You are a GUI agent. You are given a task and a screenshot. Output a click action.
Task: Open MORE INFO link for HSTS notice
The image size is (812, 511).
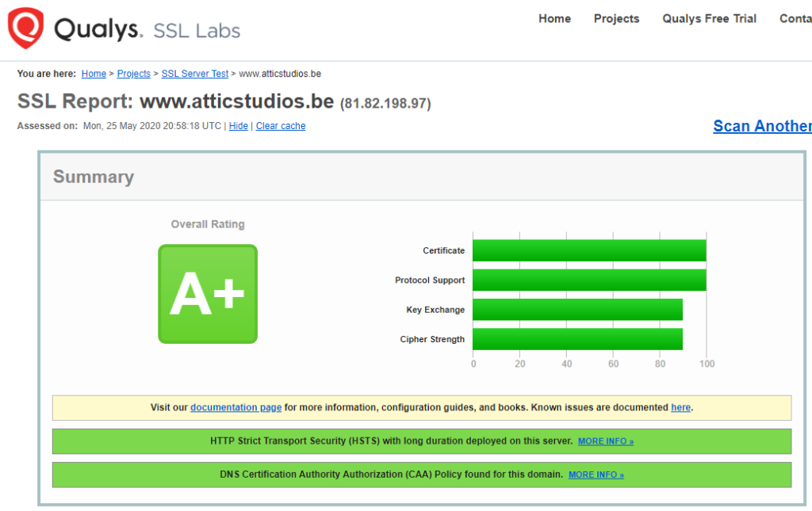(x=606, y=441)
